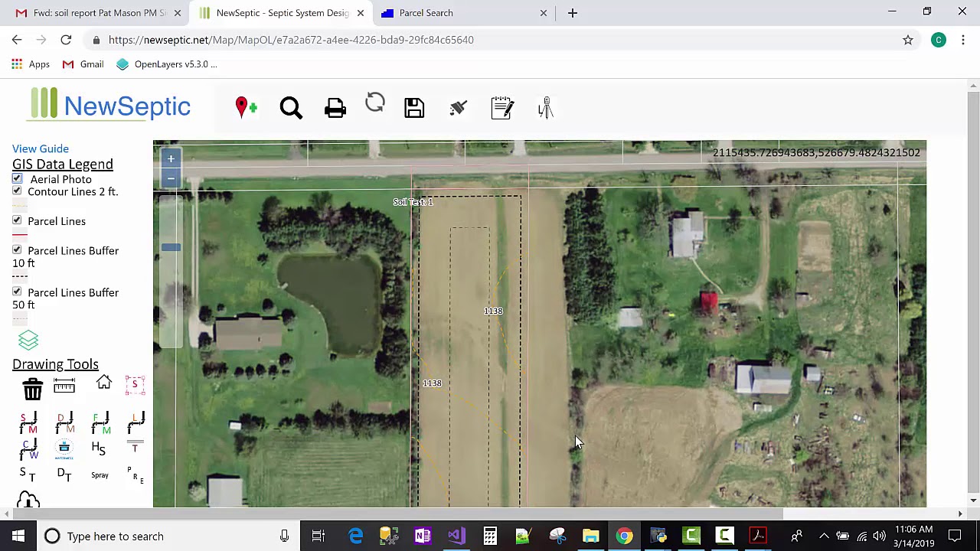Zoom out with the map minus button
This screenshot has width=980, height=551.
(x=171, y=178)
